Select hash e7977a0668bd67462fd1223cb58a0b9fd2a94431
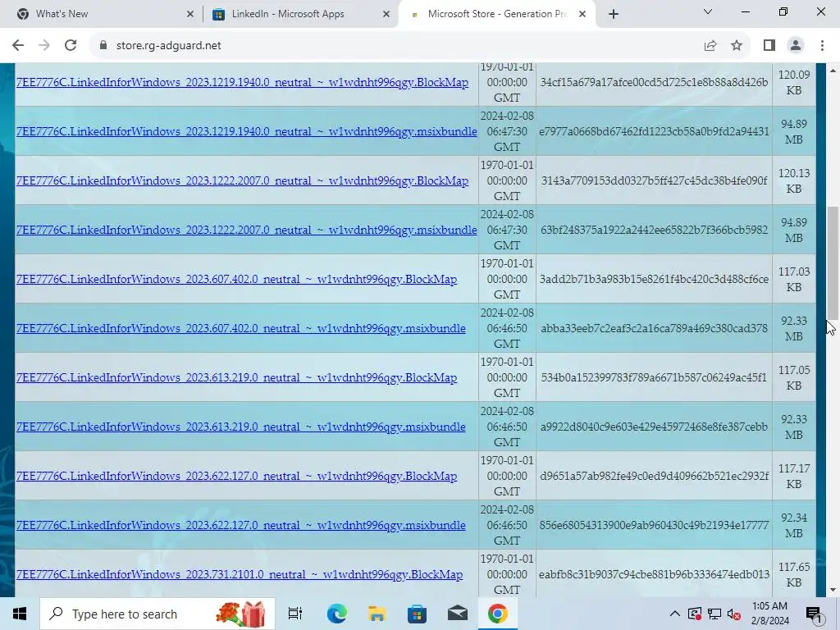 pyautogui.click(x=654, y=131)
